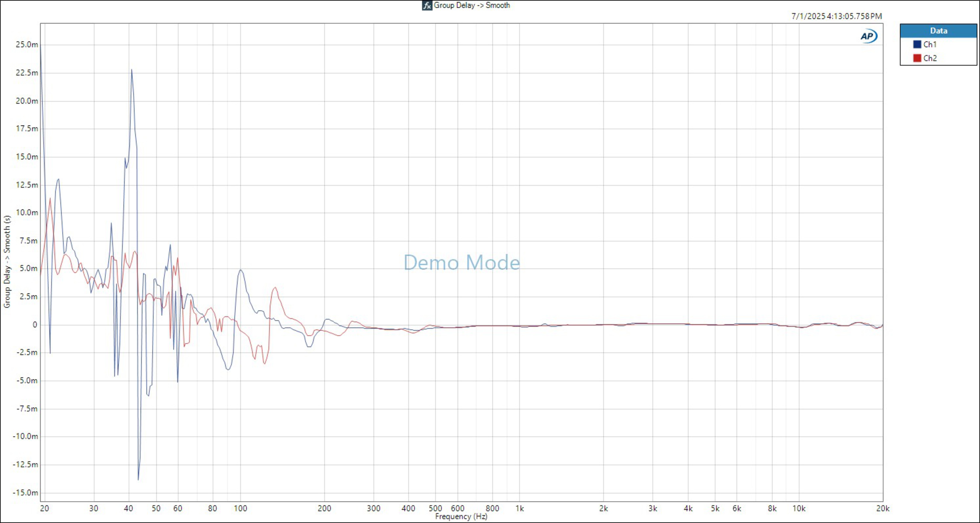Click the fx icon beside graph title
Screen dimensions: 980x523
(x=427, y=5)
